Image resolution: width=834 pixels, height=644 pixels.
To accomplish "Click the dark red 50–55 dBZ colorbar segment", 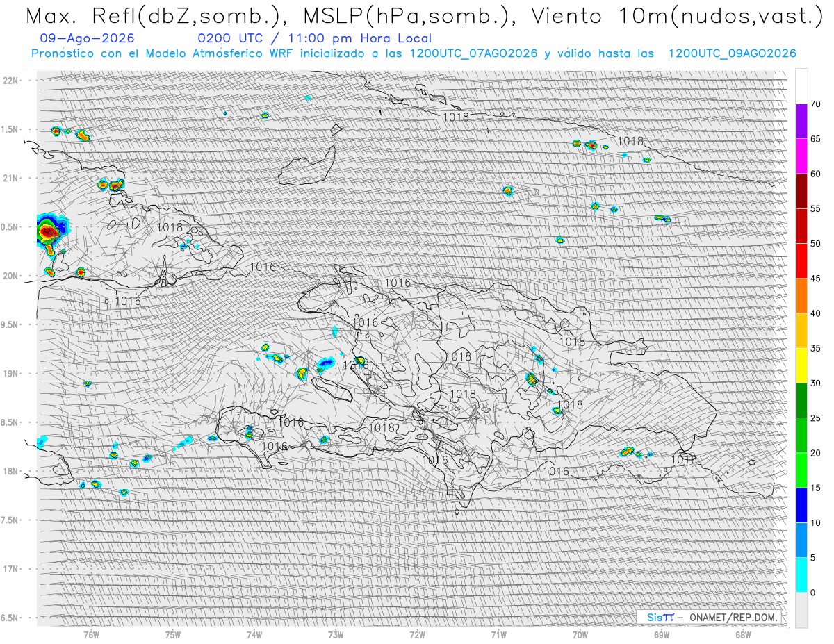I will [x=801, y=226].
